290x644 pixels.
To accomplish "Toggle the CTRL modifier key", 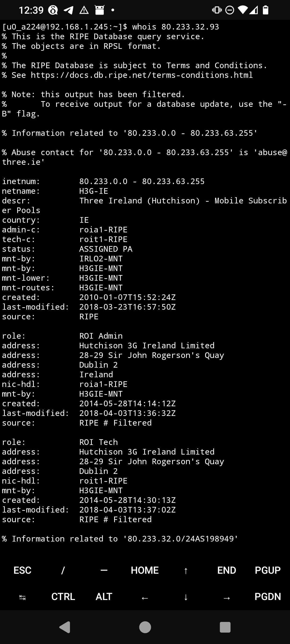I will tap(63, 597).
